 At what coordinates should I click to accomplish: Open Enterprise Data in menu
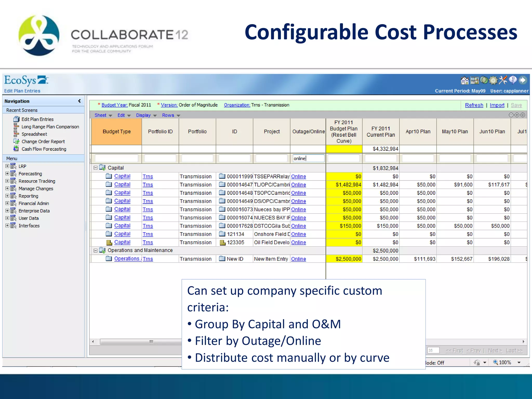tap(34, 211)
